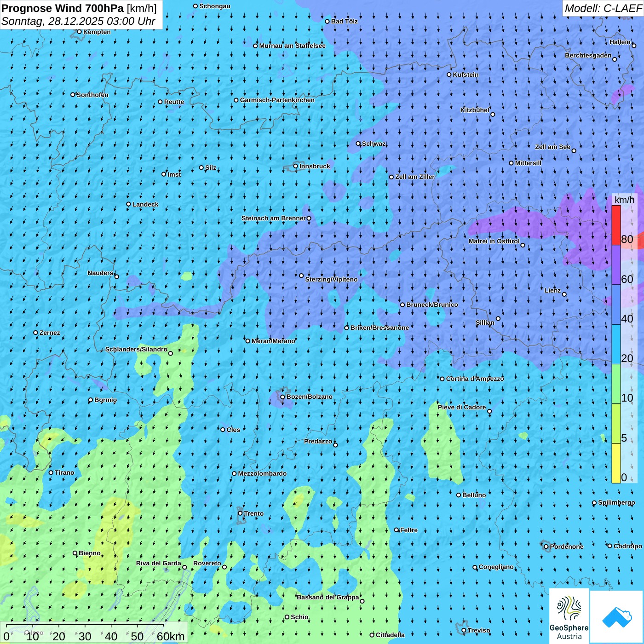Click the 'Mittersill' label
Image resolution: width=644 pixels, height=644 pixels.
pos(529,163)
